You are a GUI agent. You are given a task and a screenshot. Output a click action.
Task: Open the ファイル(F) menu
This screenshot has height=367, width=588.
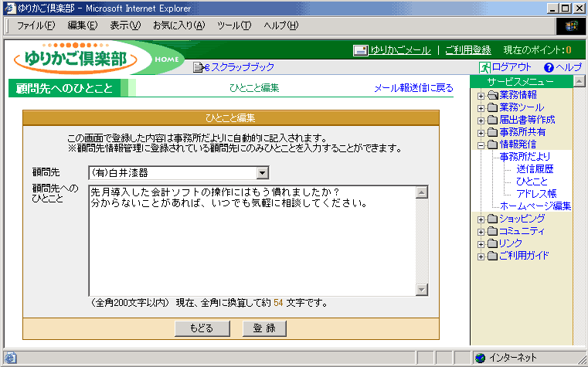36,25
